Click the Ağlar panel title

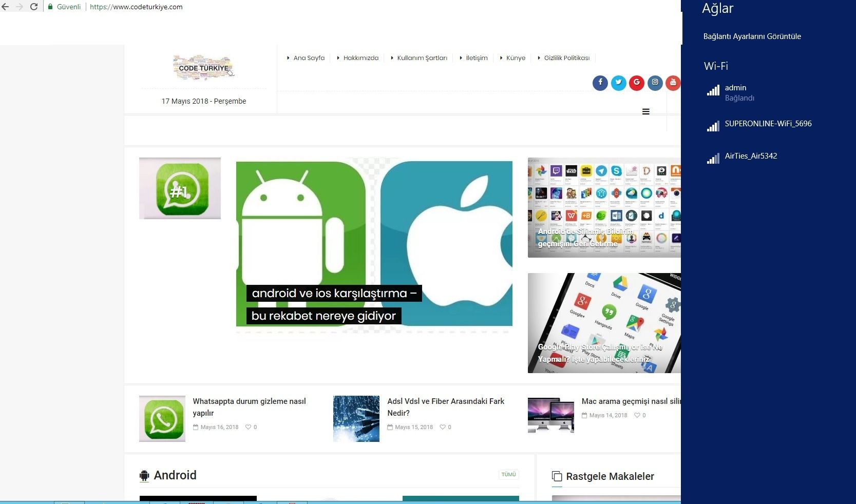pos(717,9)
